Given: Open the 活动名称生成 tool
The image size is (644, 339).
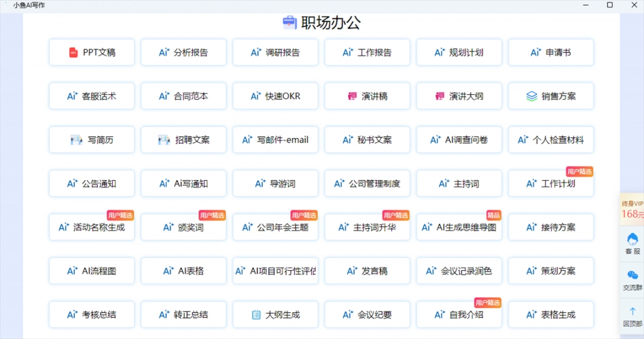Looking at the screenshot, I should point(92,227).
